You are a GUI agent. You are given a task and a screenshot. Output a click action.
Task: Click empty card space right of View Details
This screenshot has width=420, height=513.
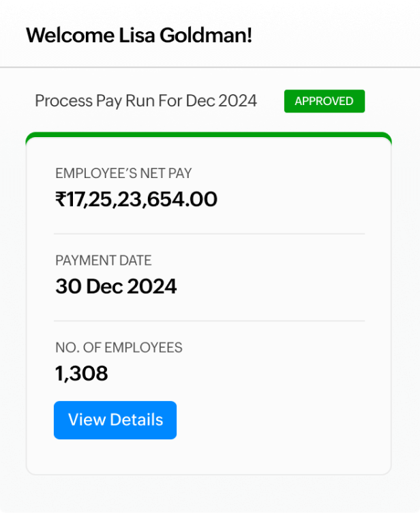click(280, 420)
